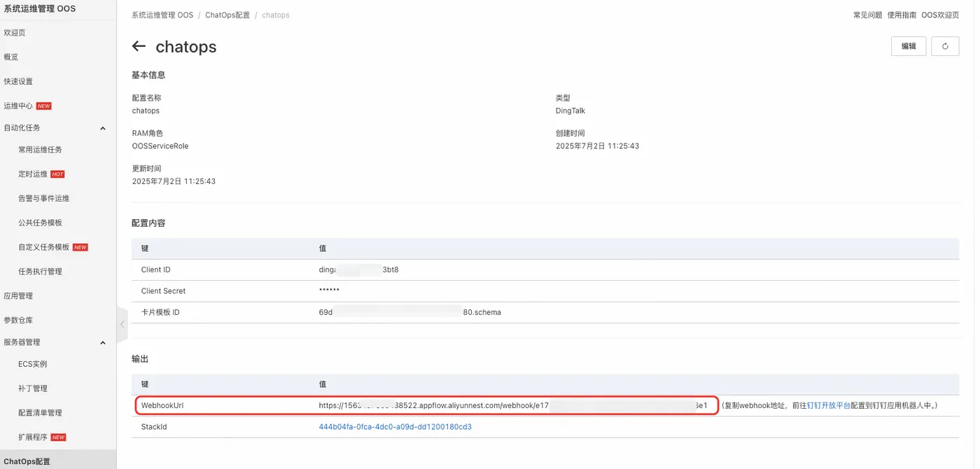Open the 钉钉开放平台 link
The image size is (980, 469).
(x=828, y=405)
